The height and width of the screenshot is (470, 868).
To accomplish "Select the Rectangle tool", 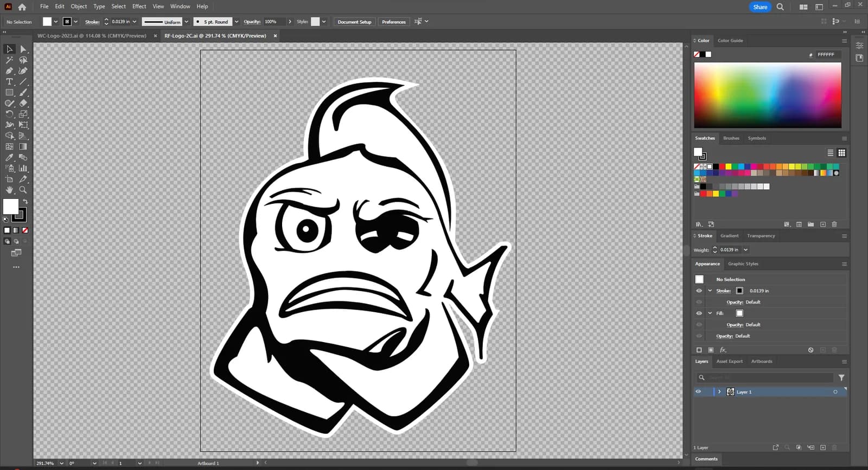I will click(9, 92).
